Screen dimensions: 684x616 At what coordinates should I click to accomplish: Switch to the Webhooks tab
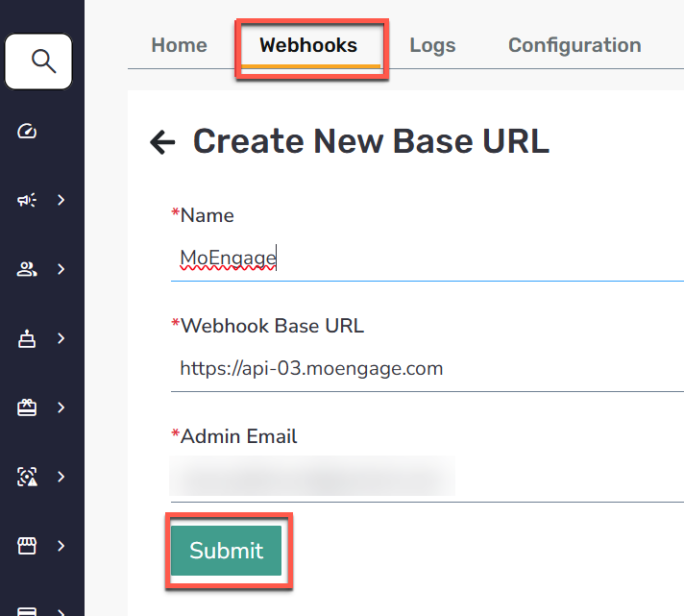click(308, 45)
